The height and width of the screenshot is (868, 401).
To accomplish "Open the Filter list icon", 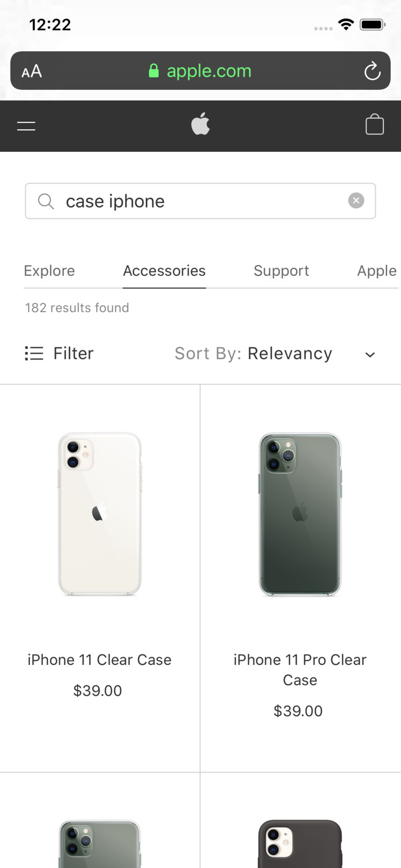I will point(34,353).
